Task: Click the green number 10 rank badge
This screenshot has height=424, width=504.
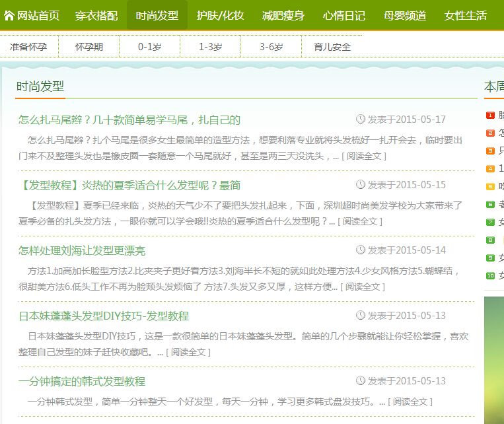Action: click(x=490, y=275)
